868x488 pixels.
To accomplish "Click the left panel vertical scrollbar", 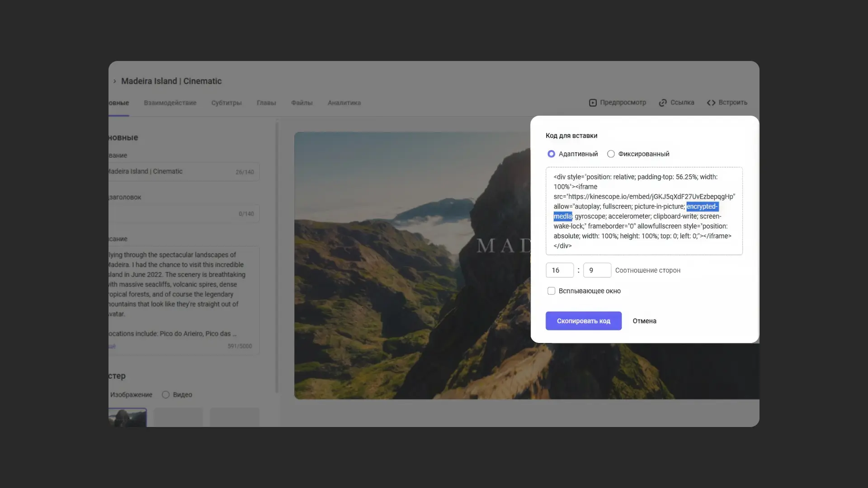I will [277, 258].
